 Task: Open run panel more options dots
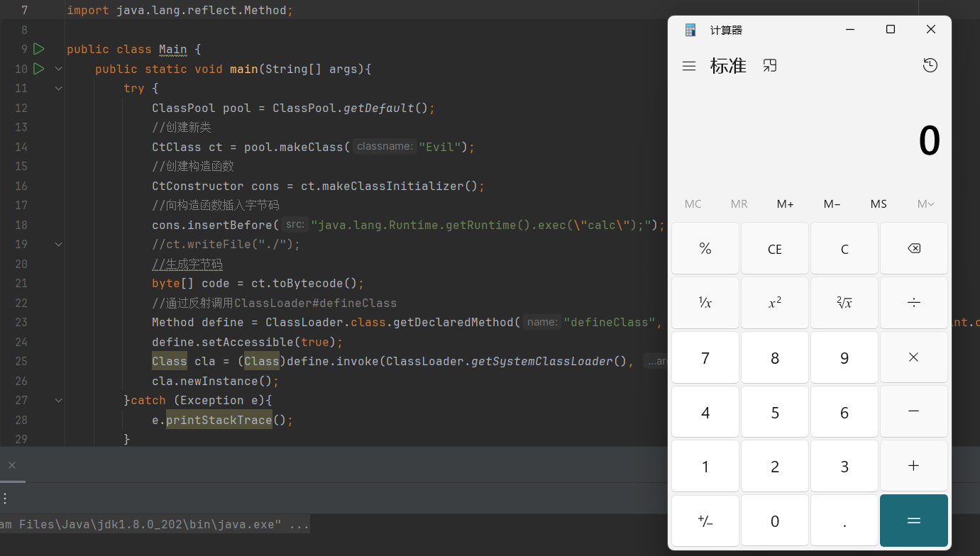pyautogui.click(x=4, y=499)
